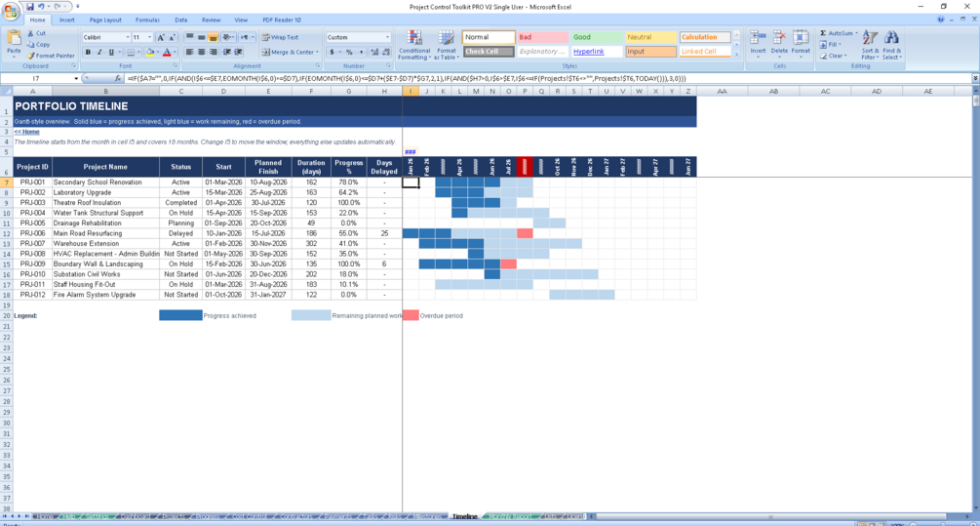Open number format Custom dropdown

tap(387, 37)
